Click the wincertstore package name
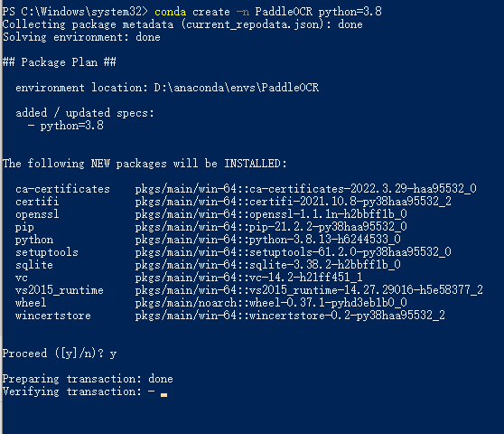This screenshot has height=434, width=504. click(53, 316)
